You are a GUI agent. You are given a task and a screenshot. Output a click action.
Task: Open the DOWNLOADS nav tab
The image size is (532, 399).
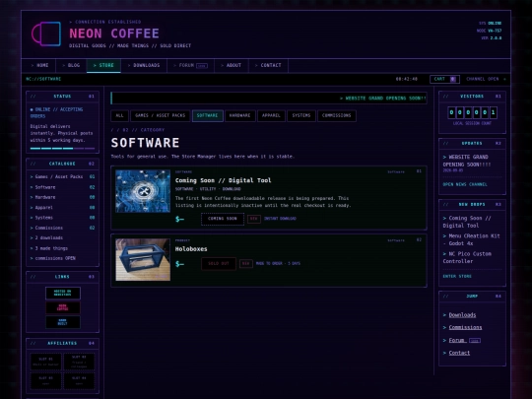144,65
